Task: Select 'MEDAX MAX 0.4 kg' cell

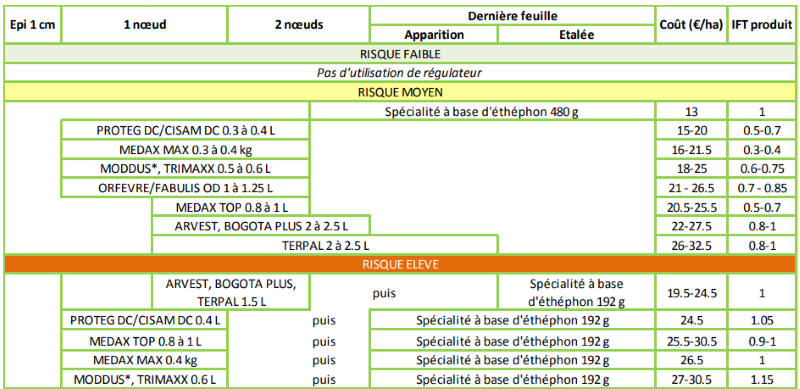Action: click(x=144, y=359)
